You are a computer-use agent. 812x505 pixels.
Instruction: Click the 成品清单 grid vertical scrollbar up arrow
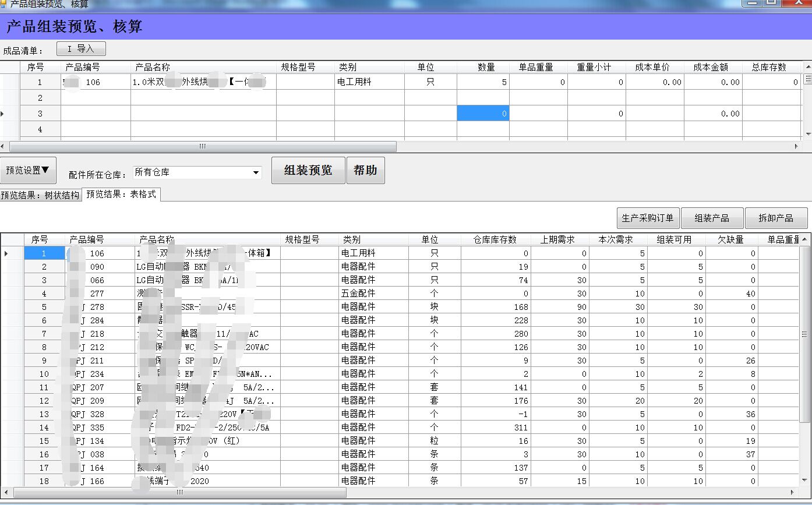tap(807, 66)
